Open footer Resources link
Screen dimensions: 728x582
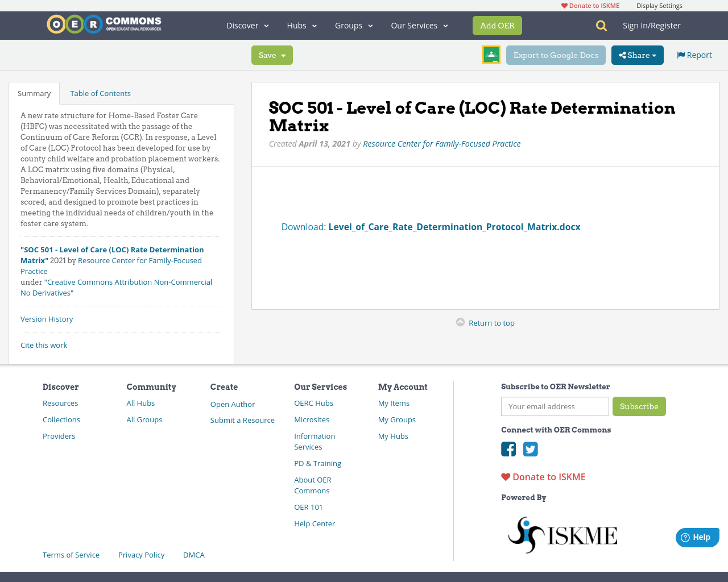click(x=60, y=403)
